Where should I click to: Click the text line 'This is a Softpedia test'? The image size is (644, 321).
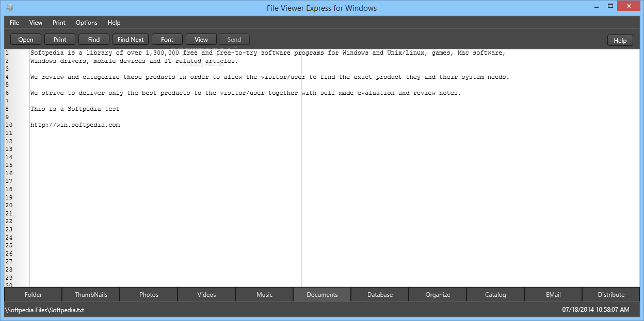click(x=75, y=109)
